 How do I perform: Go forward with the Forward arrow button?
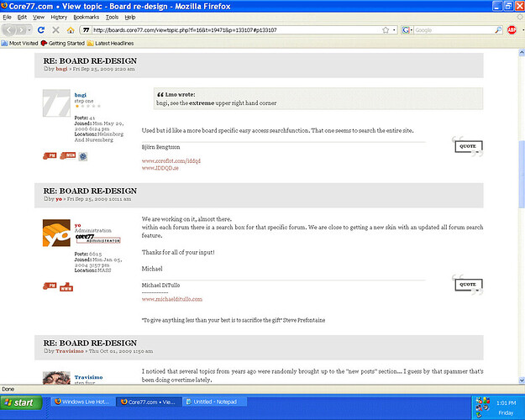tap(21, 30)
